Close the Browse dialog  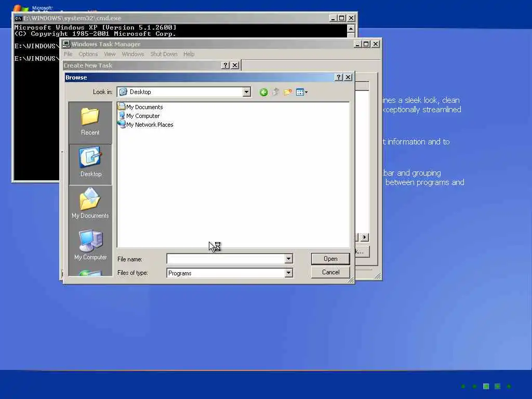[x=348, y=77]
